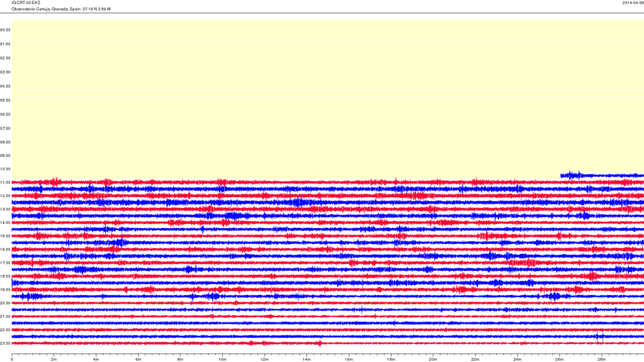Click the 12:30 time label
644x362 pixels.
[5, 196]
